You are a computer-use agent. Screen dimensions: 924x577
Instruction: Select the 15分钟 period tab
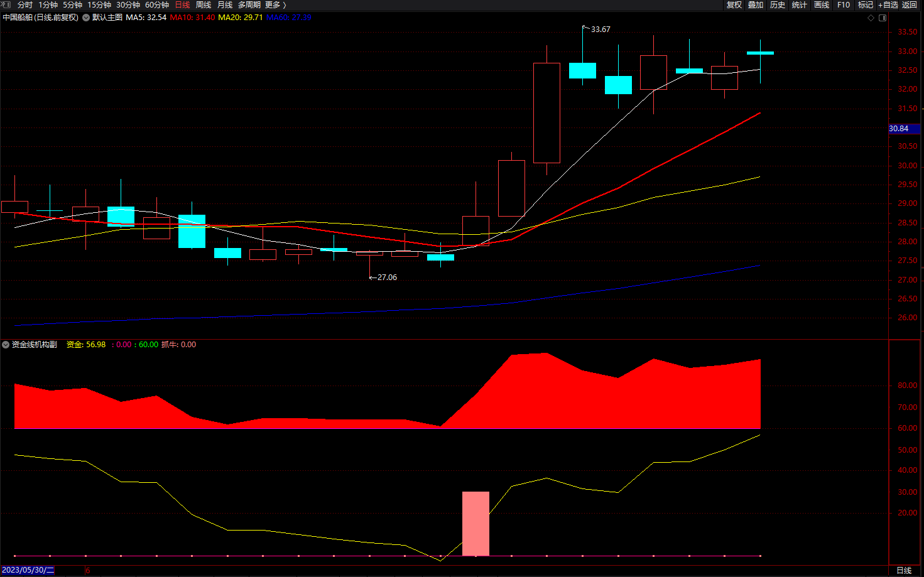99,5
